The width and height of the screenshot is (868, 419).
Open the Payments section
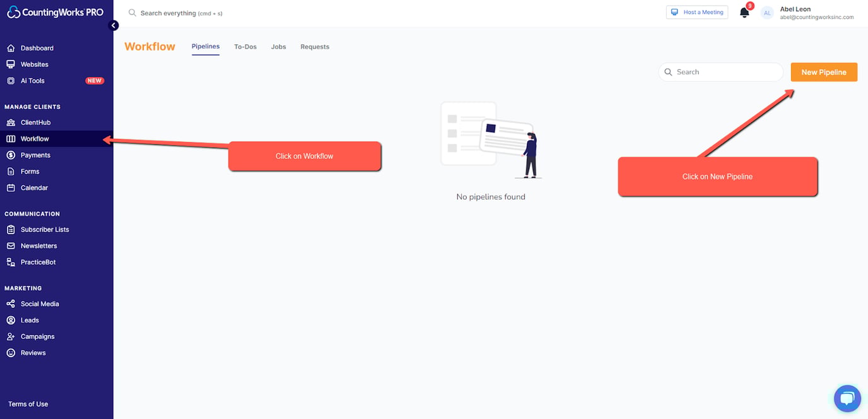35,155
